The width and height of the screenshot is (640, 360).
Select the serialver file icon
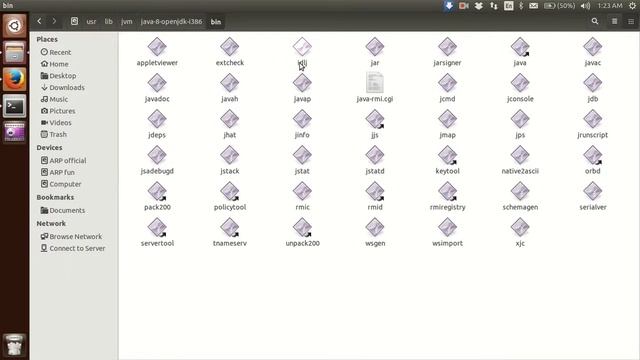(593, 191)
